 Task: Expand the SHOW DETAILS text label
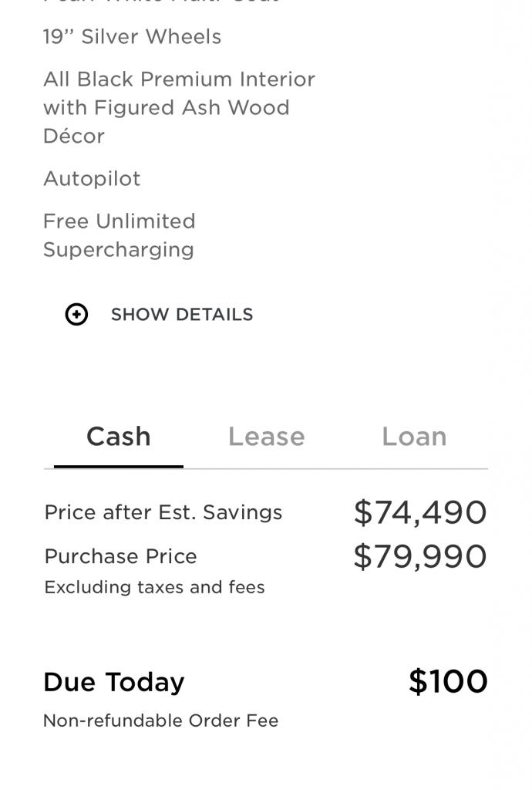[182, 315]
